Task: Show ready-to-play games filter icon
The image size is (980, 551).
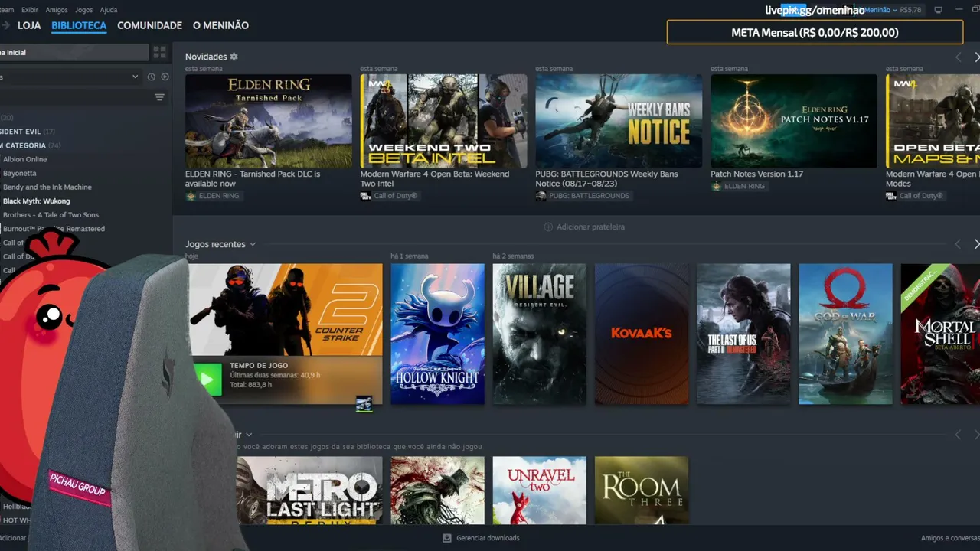Action: click(x=165, y=77)
